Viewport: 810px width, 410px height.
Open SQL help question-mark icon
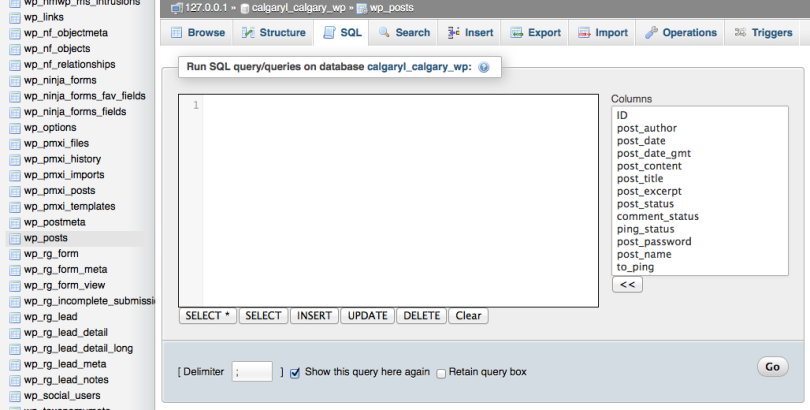point(484,67)
